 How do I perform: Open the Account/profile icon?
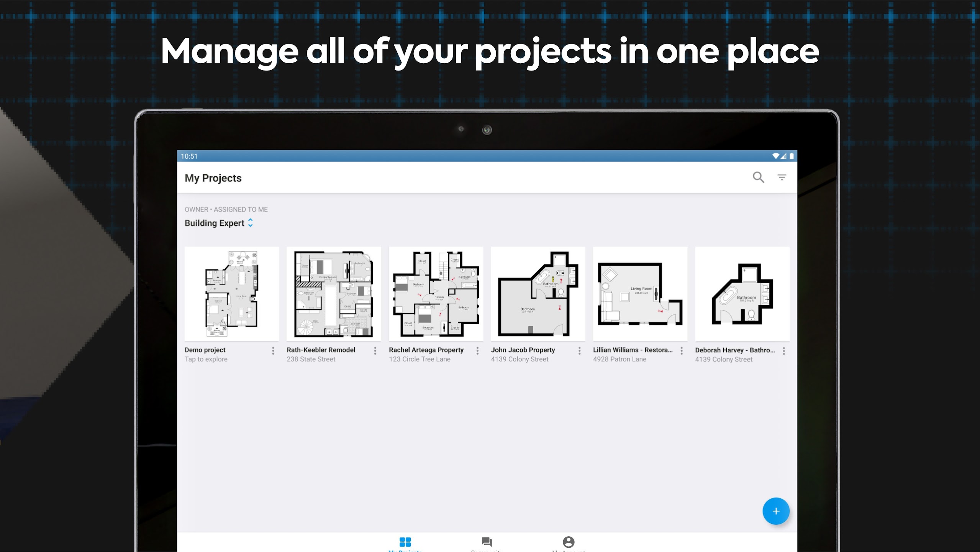coord(569,542)
